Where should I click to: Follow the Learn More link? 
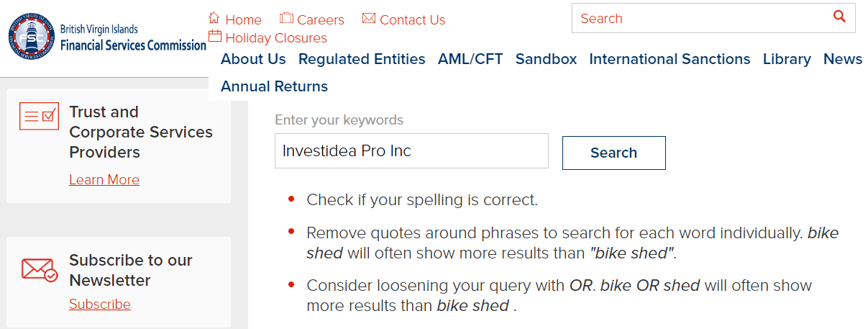tap(104, 179)
